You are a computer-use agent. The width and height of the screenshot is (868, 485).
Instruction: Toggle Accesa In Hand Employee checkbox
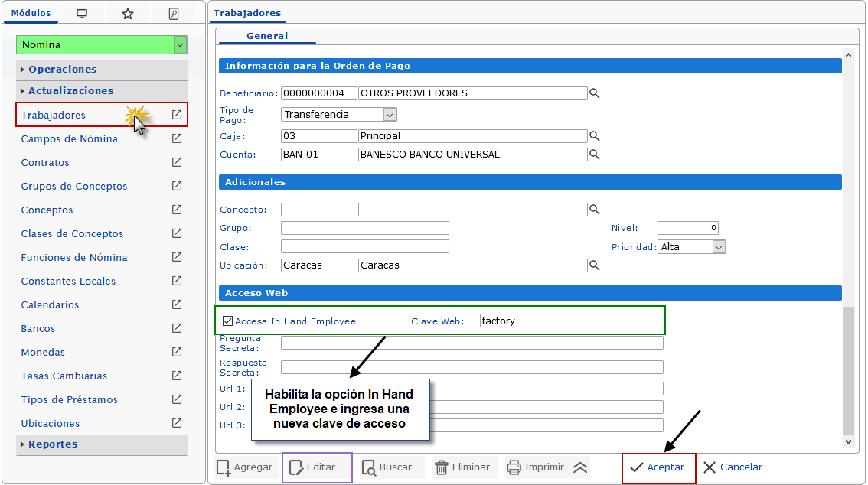(227, 321)
